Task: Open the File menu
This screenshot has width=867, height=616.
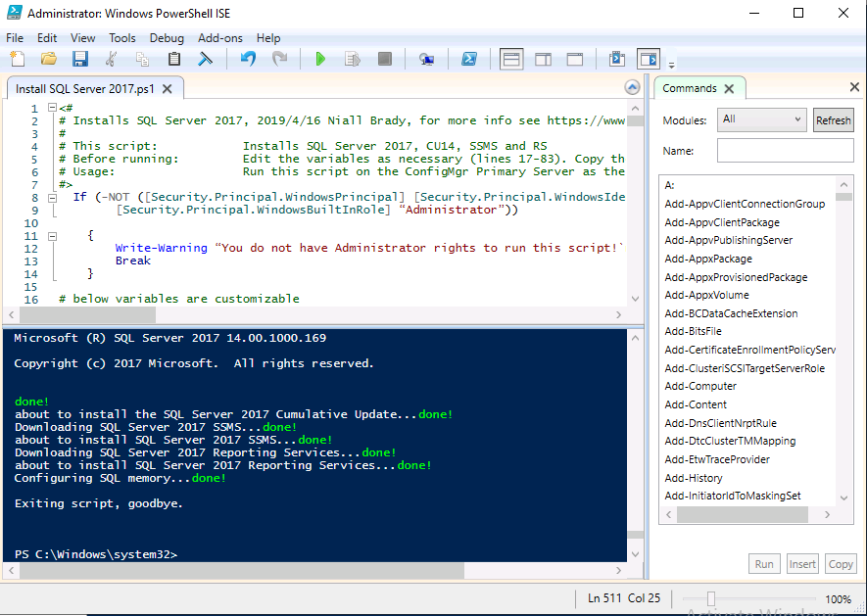Action: click(15, 38)
